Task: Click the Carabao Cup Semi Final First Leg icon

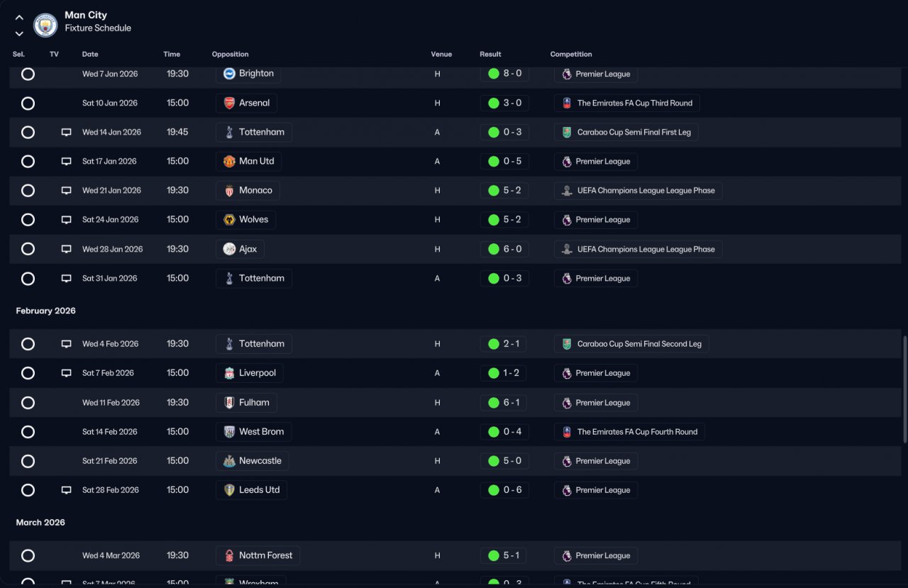Action: coord(567,132)
